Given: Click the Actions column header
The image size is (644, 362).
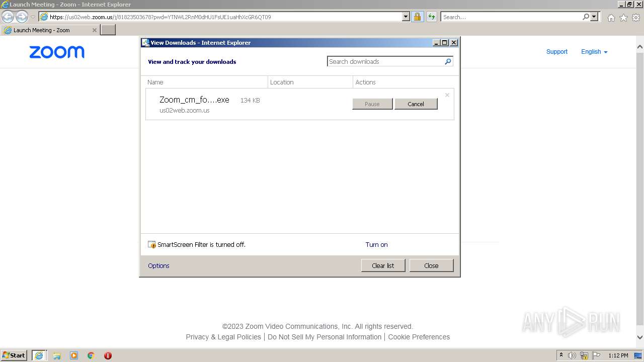Looking at the screenshot, I should (405, 82).
